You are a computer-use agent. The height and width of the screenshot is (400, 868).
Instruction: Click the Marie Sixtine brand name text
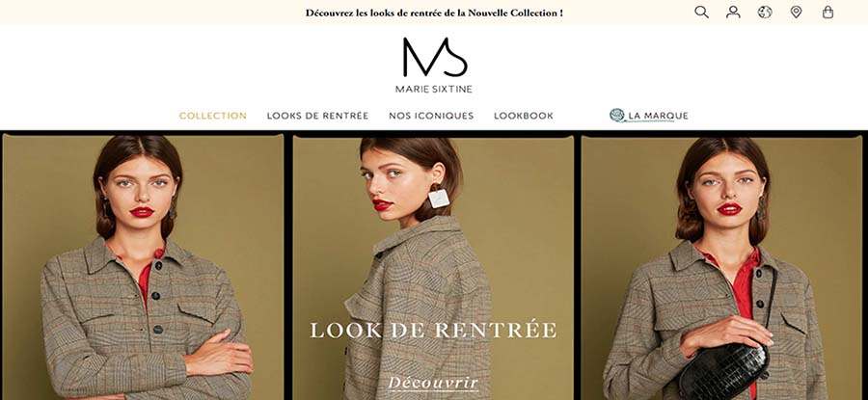coord(433,89)
